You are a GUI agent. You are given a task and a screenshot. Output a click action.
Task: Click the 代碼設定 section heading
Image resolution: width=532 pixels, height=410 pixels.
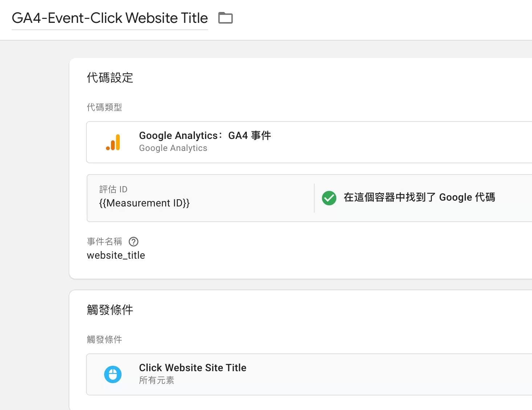pyautogui.click(x=110, y=78)
